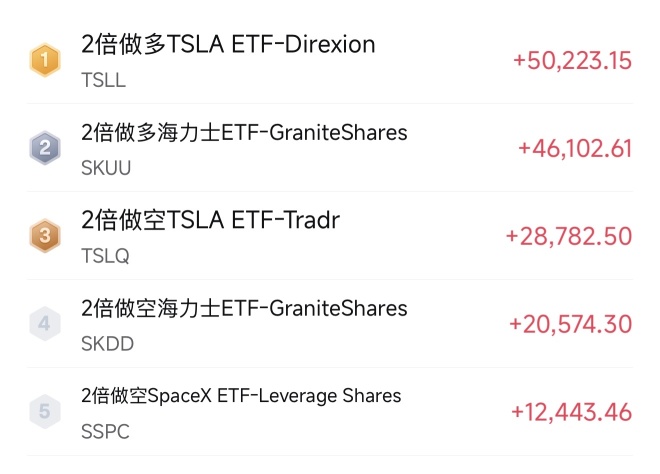Click the silver rank 2 badge

pos(45,148)
